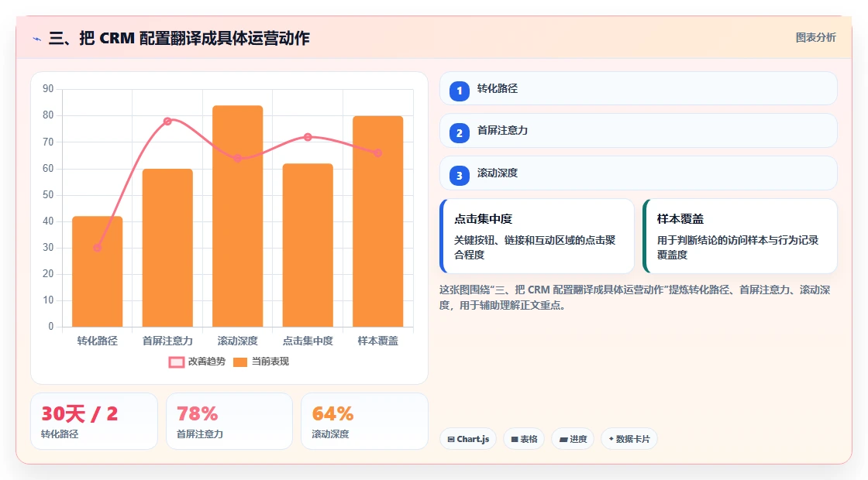Image resolution: width=868 pixels, height=480 pixels.
Task: Click the lightning icon beside the section title
Action: point(37,39)
